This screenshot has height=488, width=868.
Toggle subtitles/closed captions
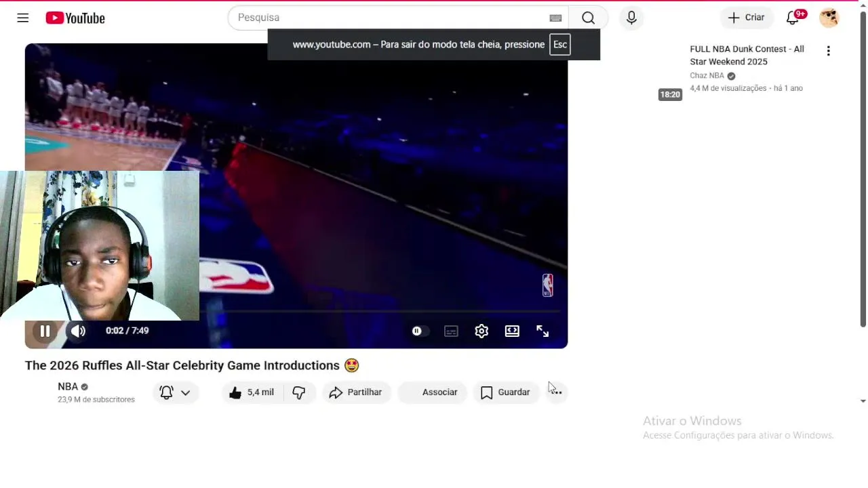click(451, 331)
